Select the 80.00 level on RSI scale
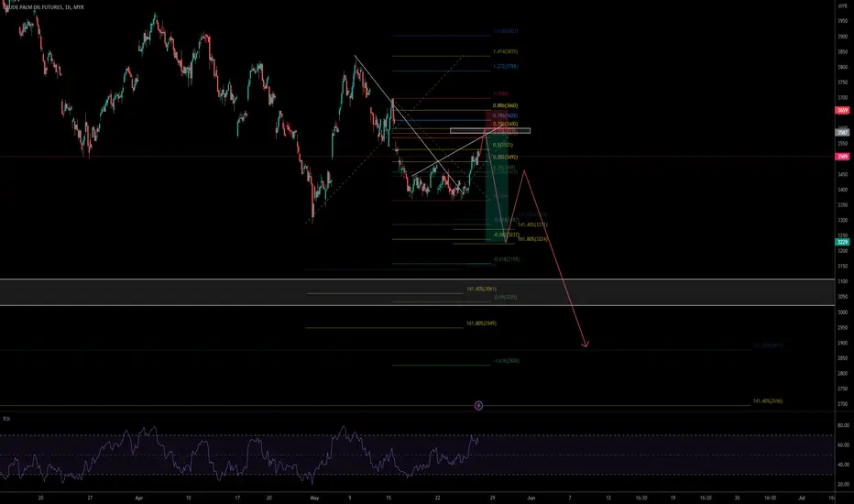The image size is (854, 504). point(842,425)
